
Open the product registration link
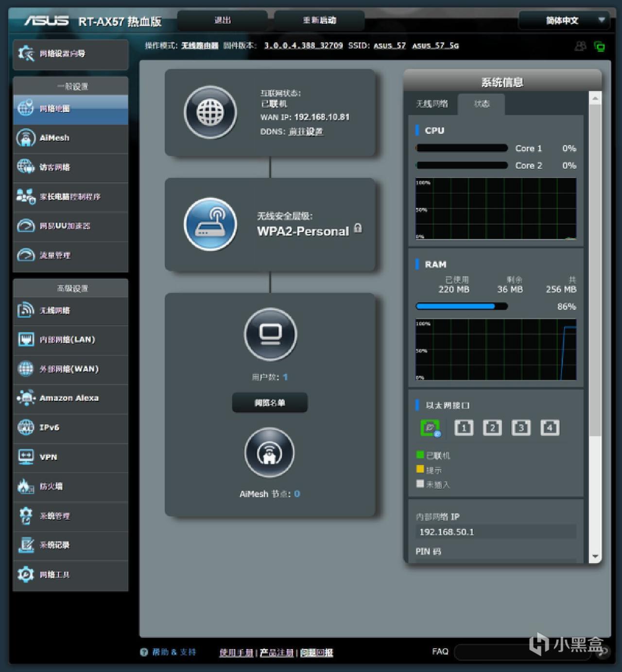point(276,653)
